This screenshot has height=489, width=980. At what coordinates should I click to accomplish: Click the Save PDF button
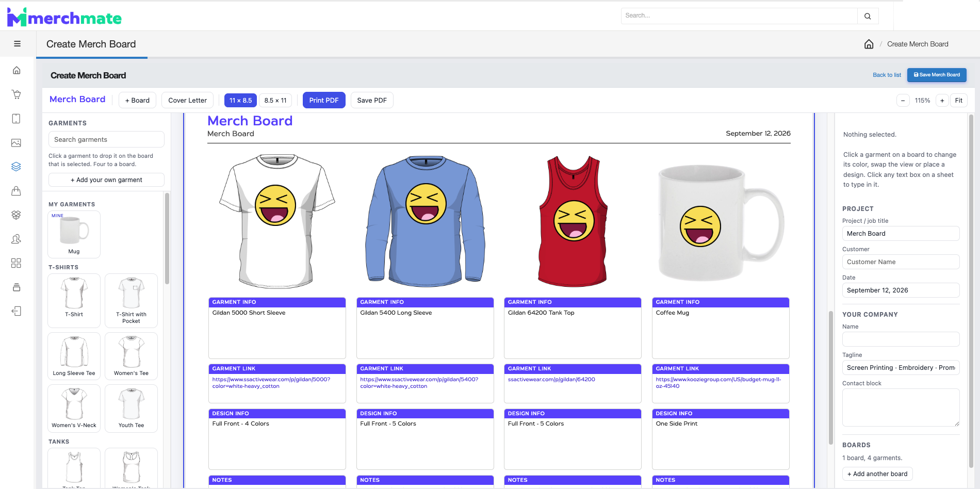372,100
